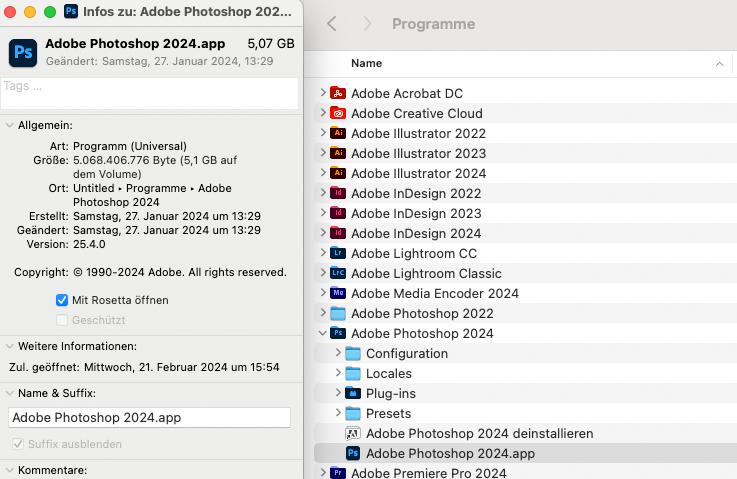Click the Adobe Lightroom Classic folder icon

338,273
